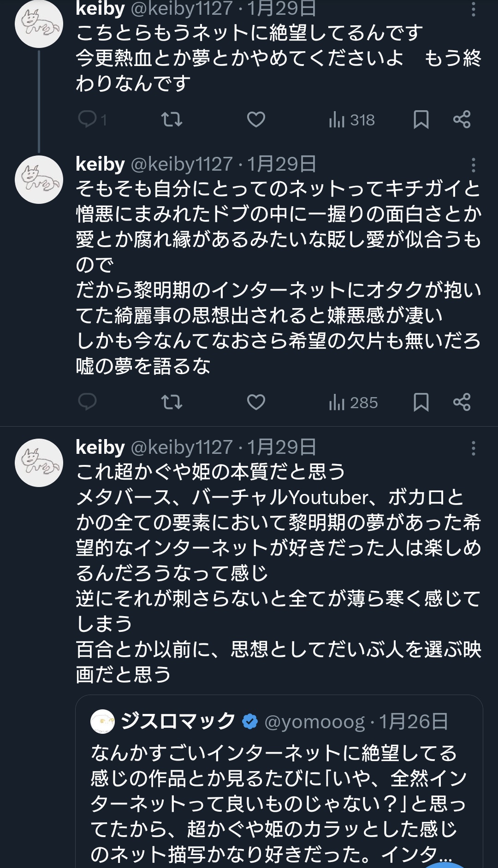This screenshot has height=868, width=498.
Task: Like the tweet with 318 views
Action: pos(256,119)
